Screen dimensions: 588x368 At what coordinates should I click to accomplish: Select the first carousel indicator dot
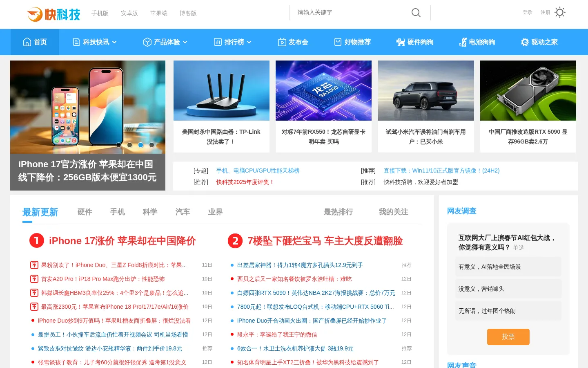(x=118, y=145)
